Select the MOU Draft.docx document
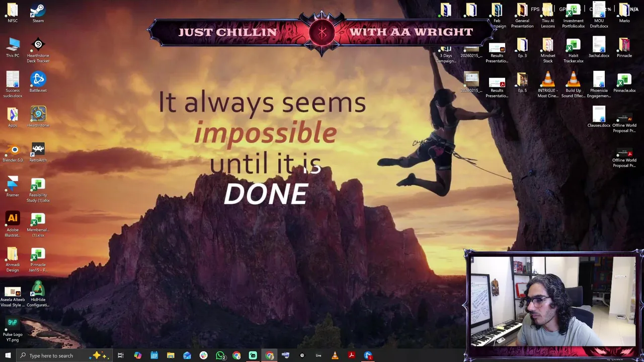 (x=599, y=16)
